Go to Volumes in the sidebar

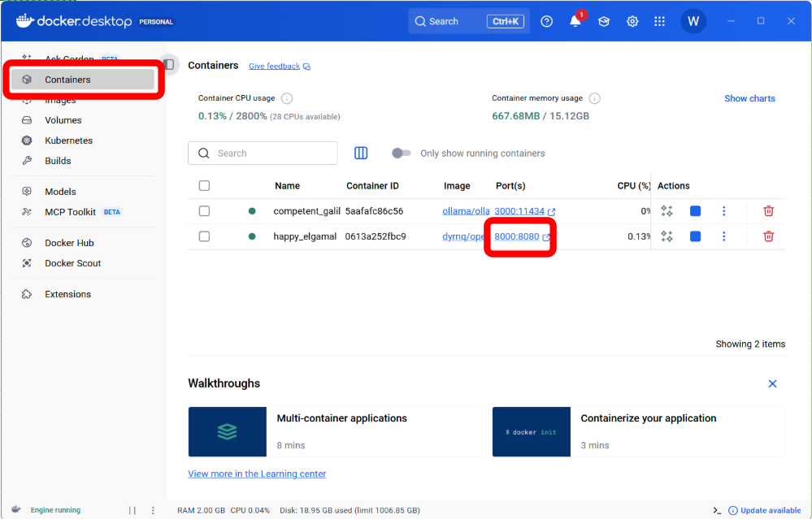click(x=63, y=120)
